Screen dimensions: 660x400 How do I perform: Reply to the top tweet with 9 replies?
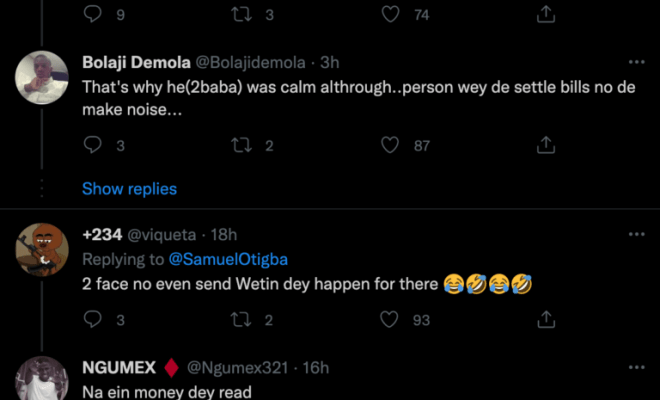click(x=92, y=14)
